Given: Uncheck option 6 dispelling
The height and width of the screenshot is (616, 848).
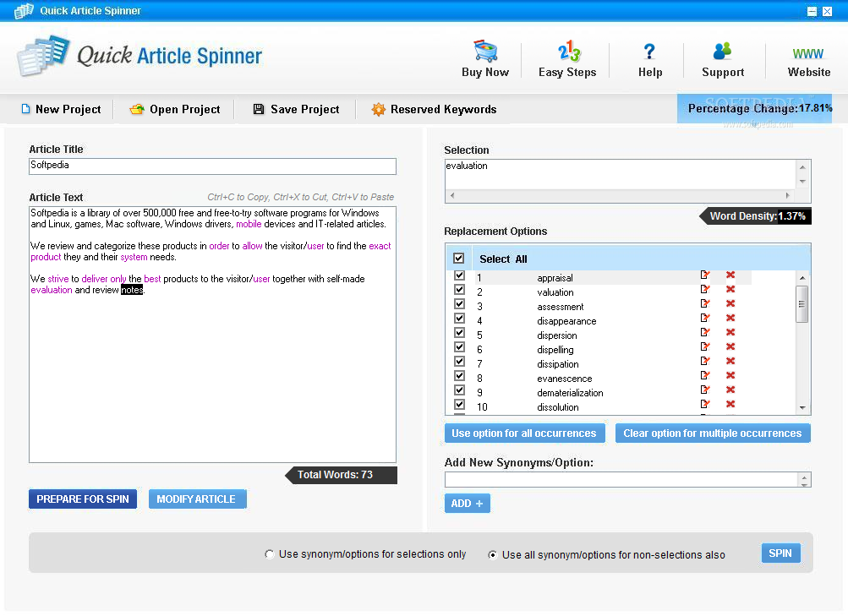Looking at the screenshot, I should pyautogui.click(x=459, y=346).
